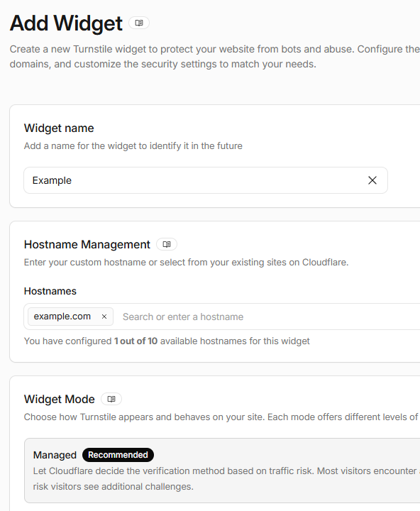Click "Add a name for the widget" hint text

[x=133, y=145]
